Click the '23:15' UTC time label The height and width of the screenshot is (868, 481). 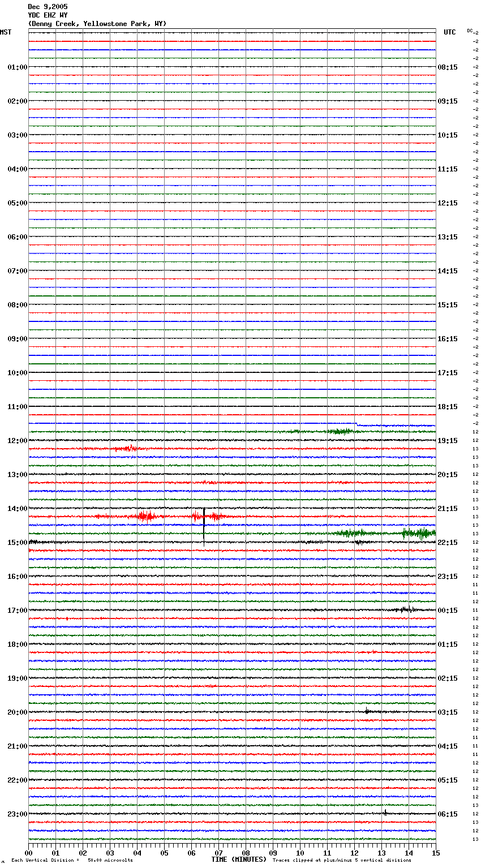tap(448, 577)
